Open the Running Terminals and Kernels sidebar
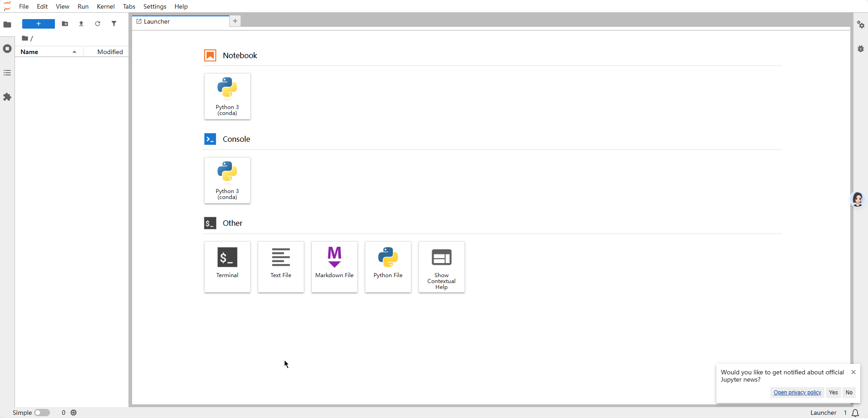Viewport: 868px width, 418px height. point(7,49)
